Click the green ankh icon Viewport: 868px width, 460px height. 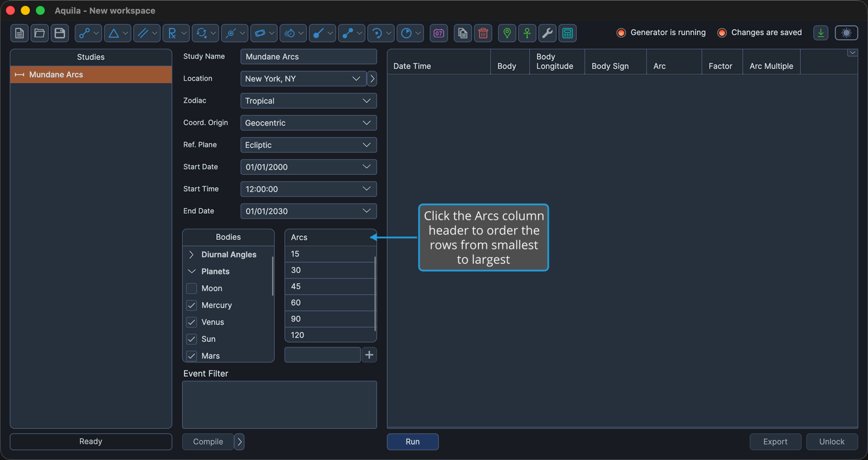coord(527,33)
